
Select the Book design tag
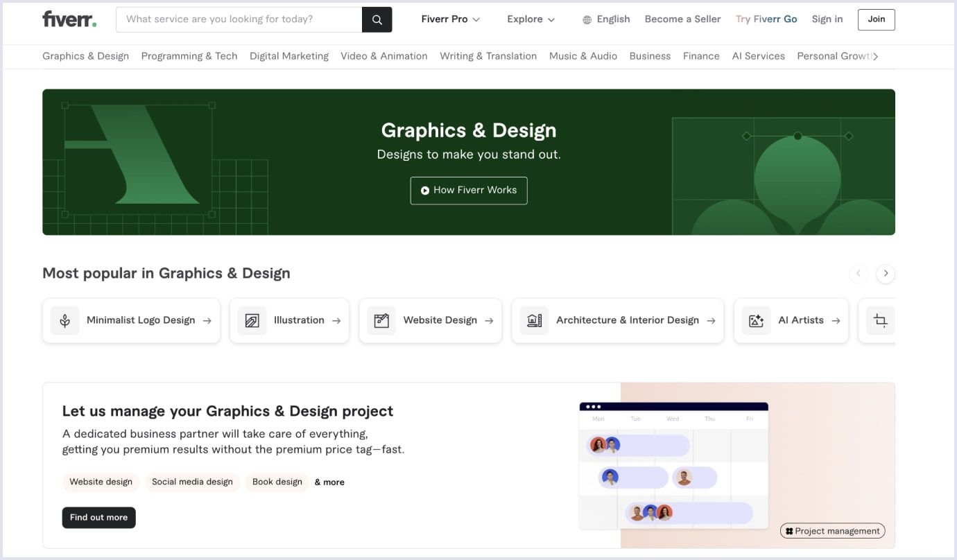pyautogui.click(x=277, y=482)
